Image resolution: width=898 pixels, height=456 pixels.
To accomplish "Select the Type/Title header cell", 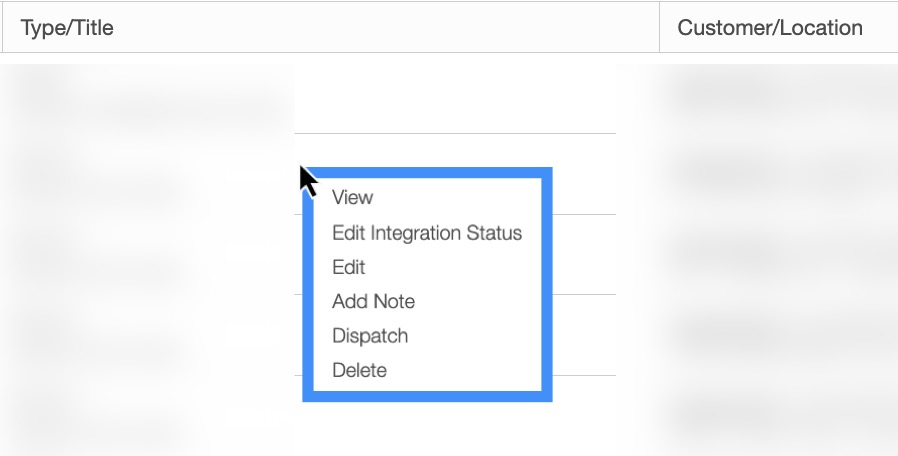I will point(67,27).
